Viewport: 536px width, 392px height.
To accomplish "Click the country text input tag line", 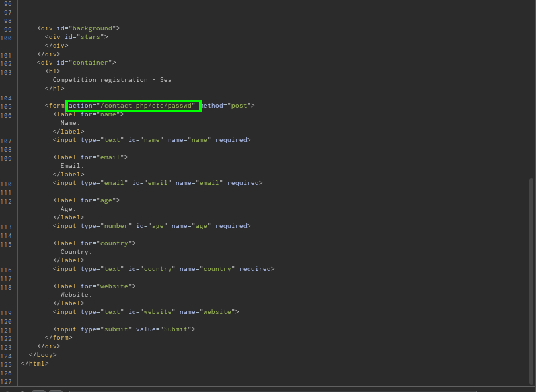I will click(x=163, y=269).
